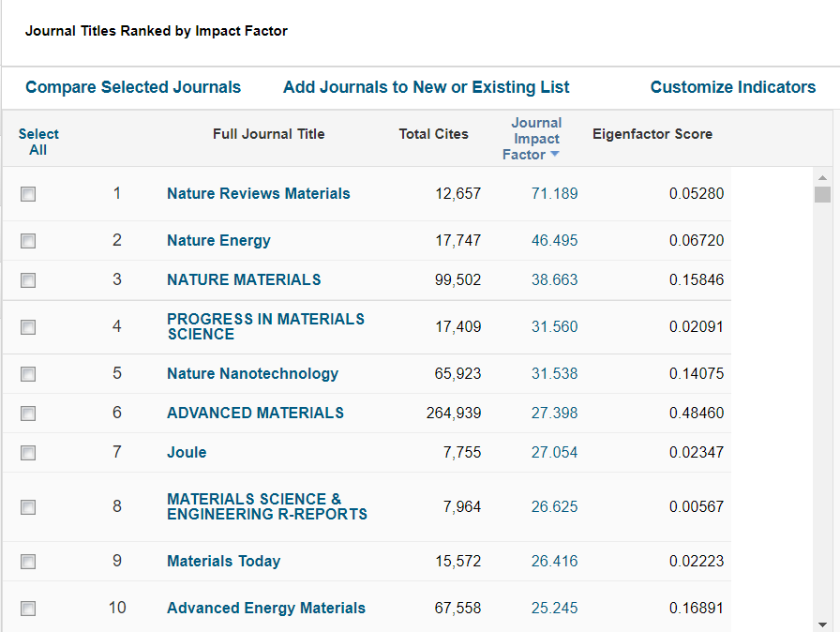Click Select All journals link
Screen dimensions: 840x632
click(x=38, y=142)
